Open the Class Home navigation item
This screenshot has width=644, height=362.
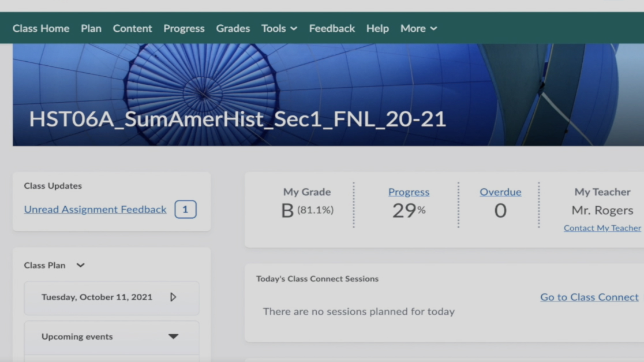click(41, 28)
